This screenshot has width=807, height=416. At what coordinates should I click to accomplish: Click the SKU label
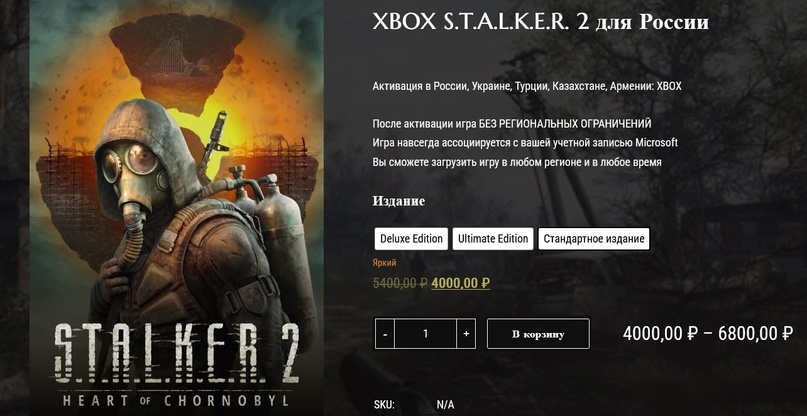[x=383, y=405]
